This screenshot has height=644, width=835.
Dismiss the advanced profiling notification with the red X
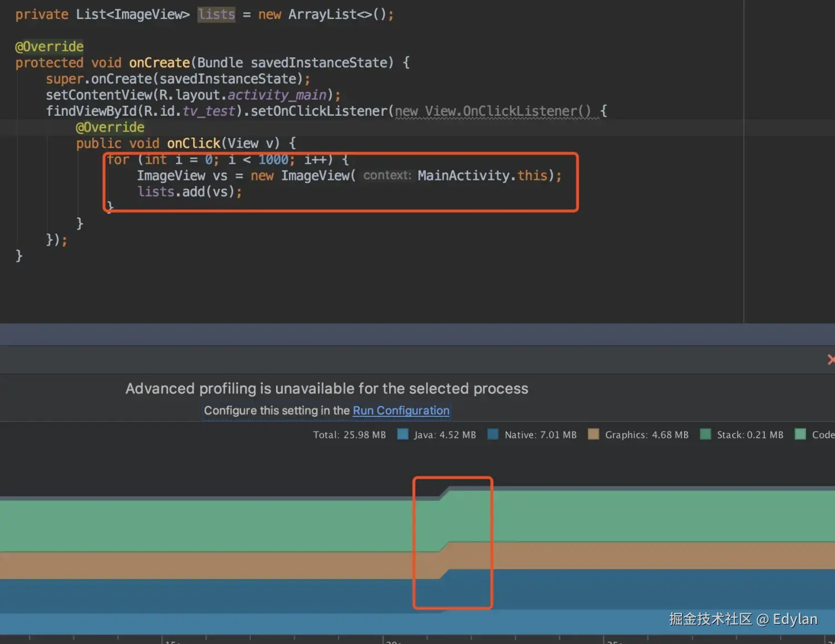[831, 360]
